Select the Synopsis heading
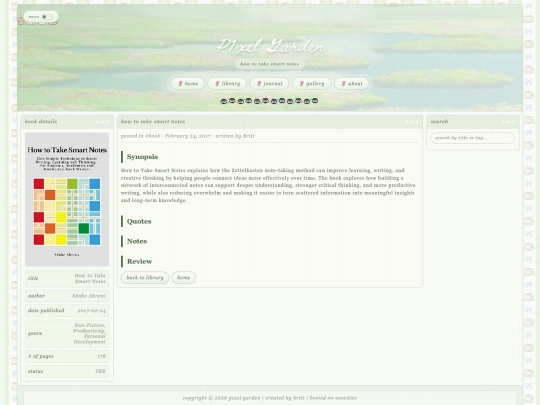Screen dimensions: 540x405 point(142,157)
